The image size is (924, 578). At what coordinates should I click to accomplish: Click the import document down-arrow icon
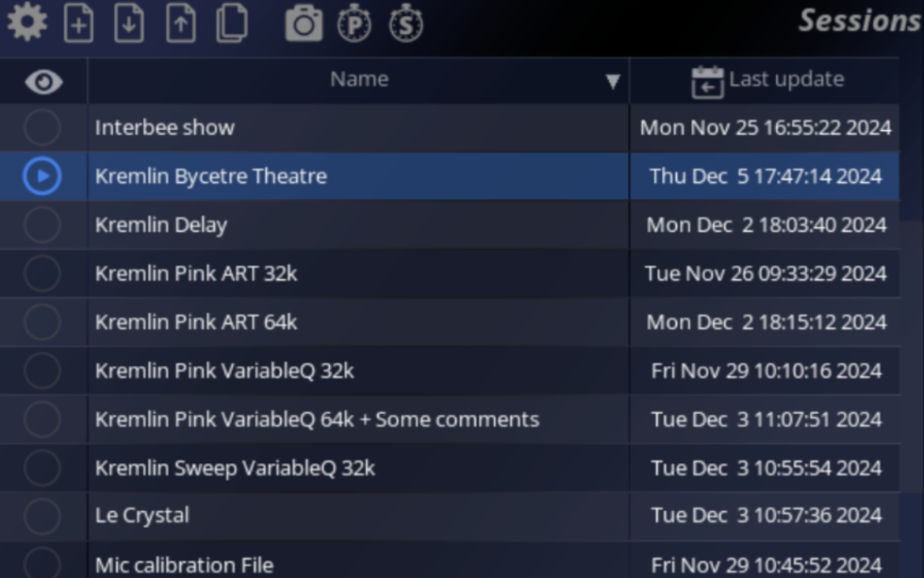[x=129, y=24]
